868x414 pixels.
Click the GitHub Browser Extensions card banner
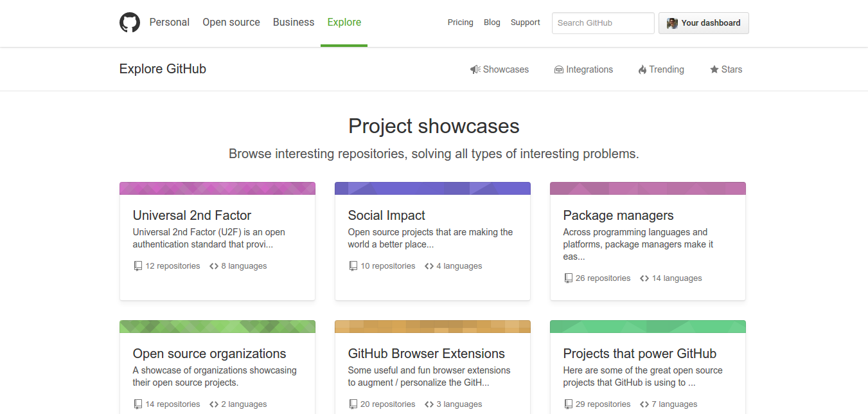(x=432, y=327)
